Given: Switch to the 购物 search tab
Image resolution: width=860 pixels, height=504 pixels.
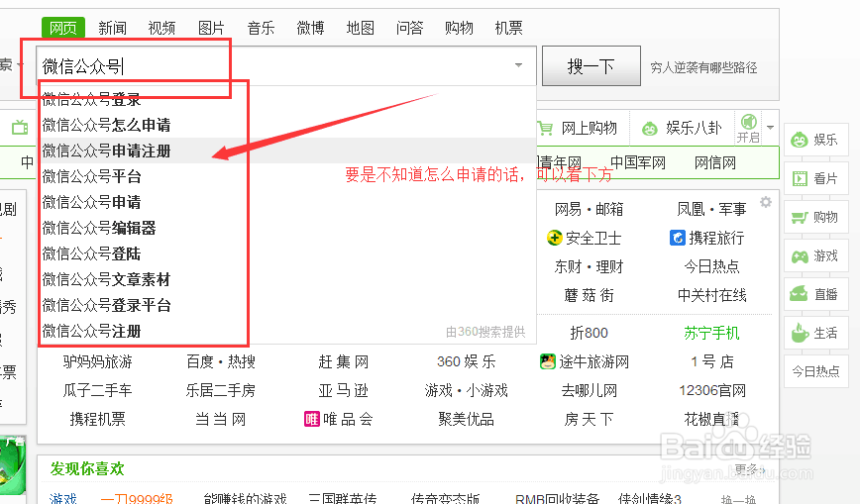Looking at the screenshot, I should coord(459,28).
